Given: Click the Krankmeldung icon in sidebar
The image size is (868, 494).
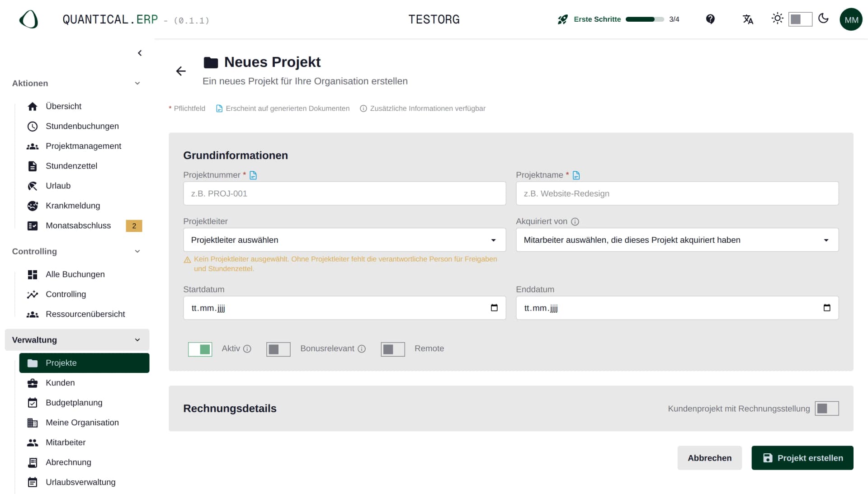Looking at the screenshot, I should click(x=33, y=206).
